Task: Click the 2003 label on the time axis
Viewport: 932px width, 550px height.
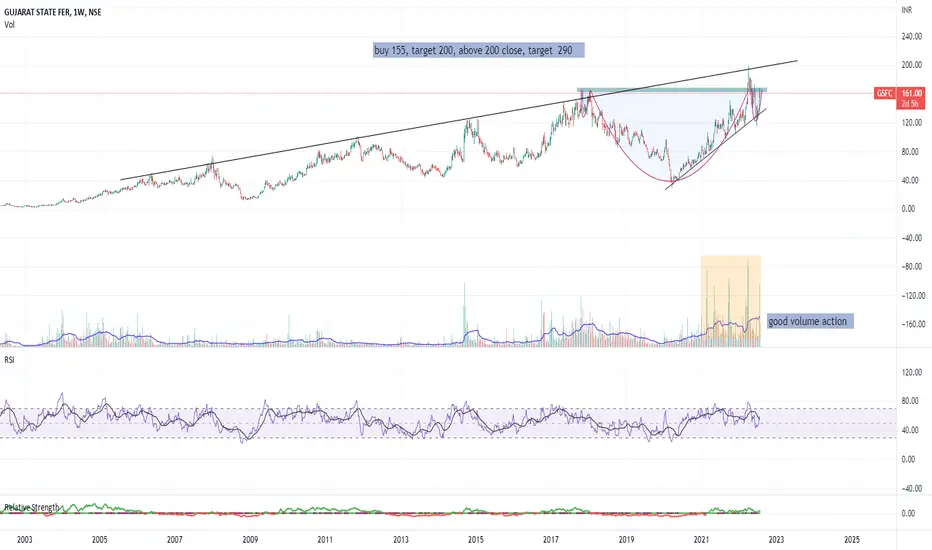Action: coord(24,540)
